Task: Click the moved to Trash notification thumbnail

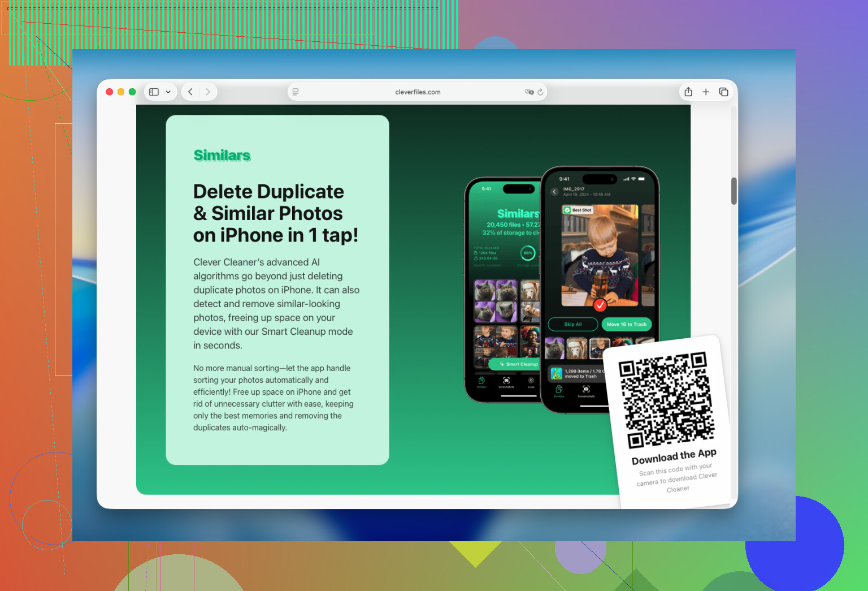Action: click(557, 374)
